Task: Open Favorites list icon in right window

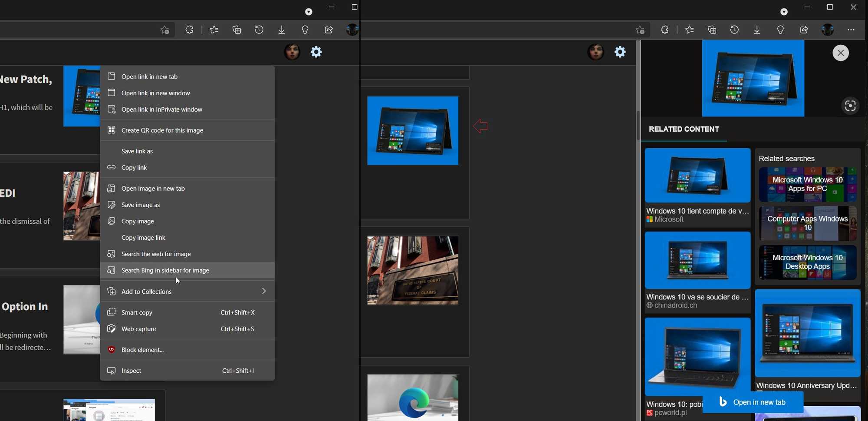Action: (690, 30)
